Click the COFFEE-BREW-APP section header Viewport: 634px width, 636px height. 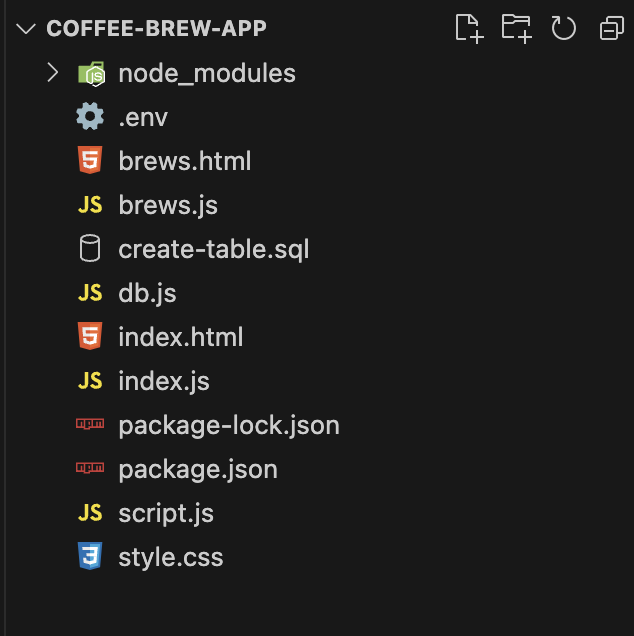tap(156, 28)
